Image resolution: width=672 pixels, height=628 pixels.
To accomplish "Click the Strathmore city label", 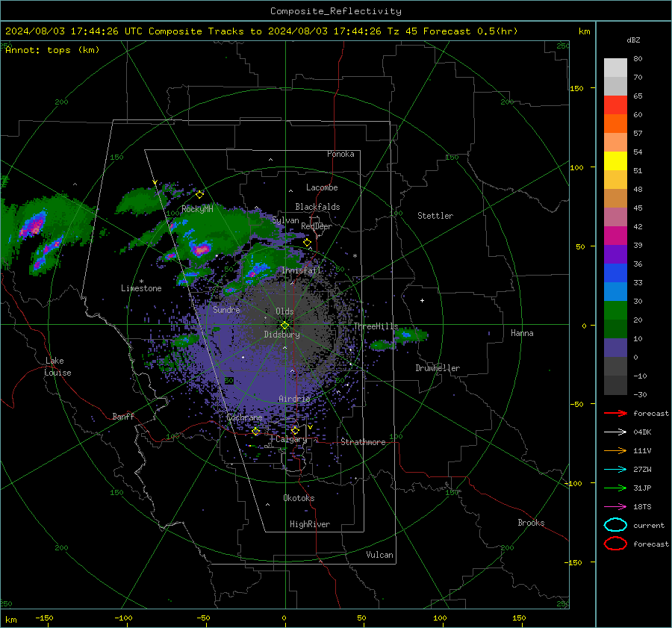I will click(363, 442).
